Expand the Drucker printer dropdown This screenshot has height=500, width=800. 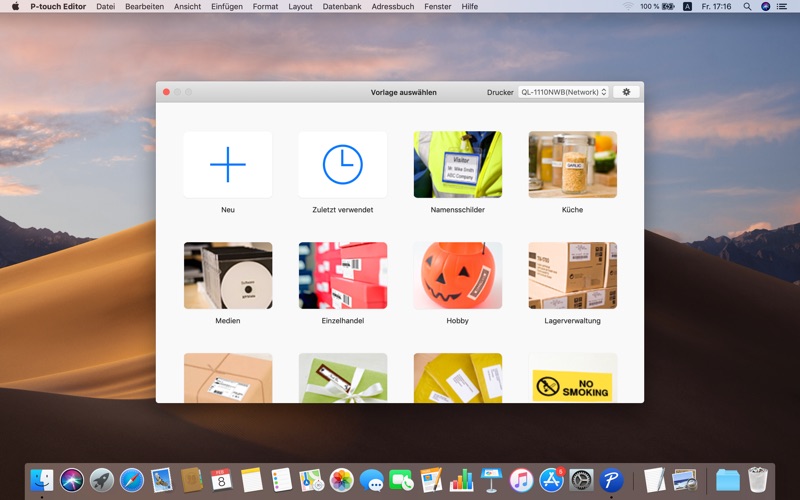click(x=563, y=92)
